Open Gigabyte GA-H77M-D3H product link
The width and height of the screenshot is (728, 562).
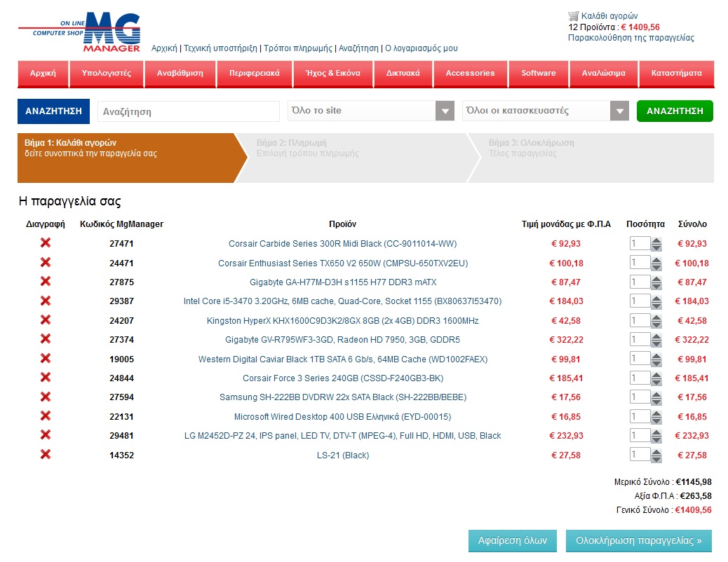pos(343,282)
